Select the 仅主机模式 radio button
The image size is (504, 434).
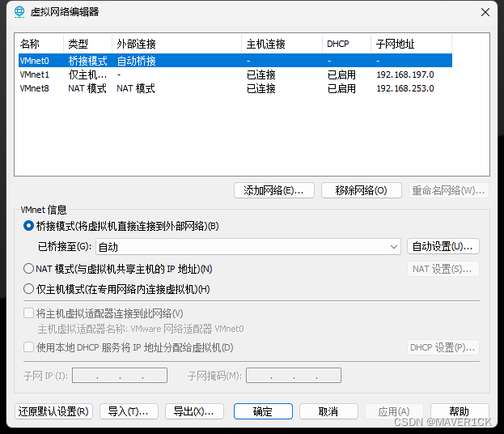[x=28, y=289]
